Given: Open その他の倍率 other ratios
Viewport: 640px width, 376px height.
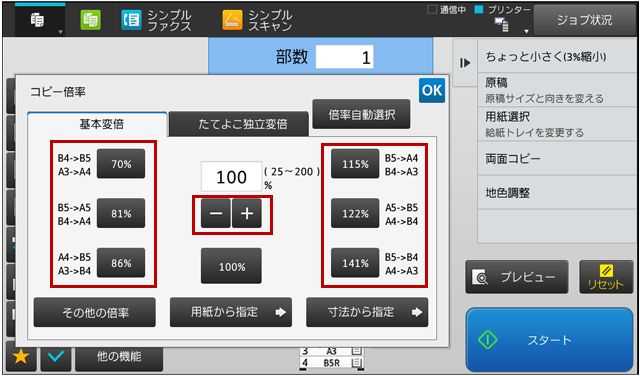Looking at the screenshot, I should 95,312.
